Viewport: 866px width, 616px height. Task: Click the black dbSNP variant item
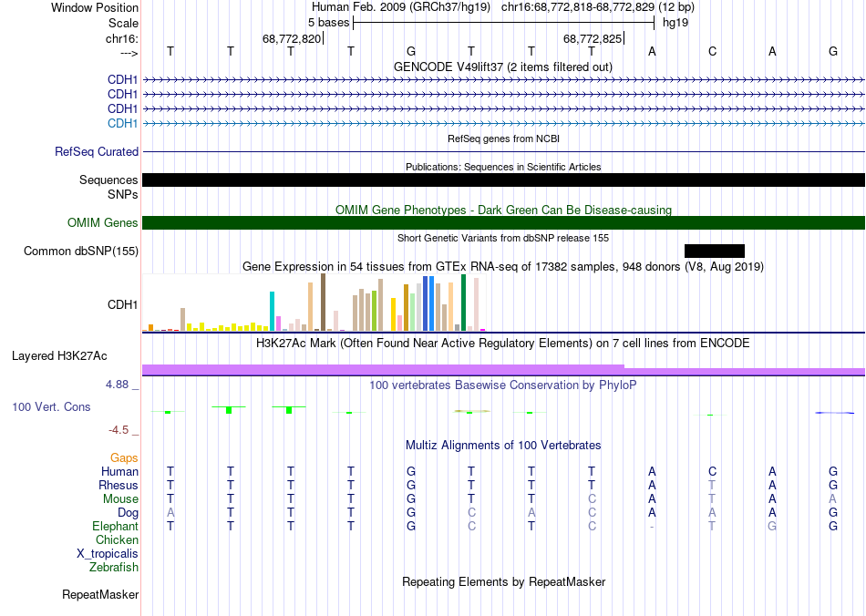click(714, 251)
